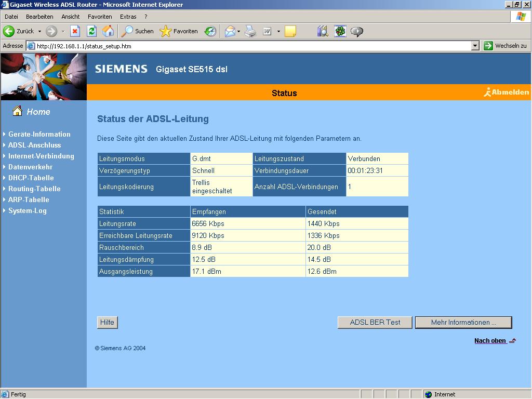Screen dimensions: 532x399
Task: Open the dropdown beside the forward button
Action: pos(63,31)
